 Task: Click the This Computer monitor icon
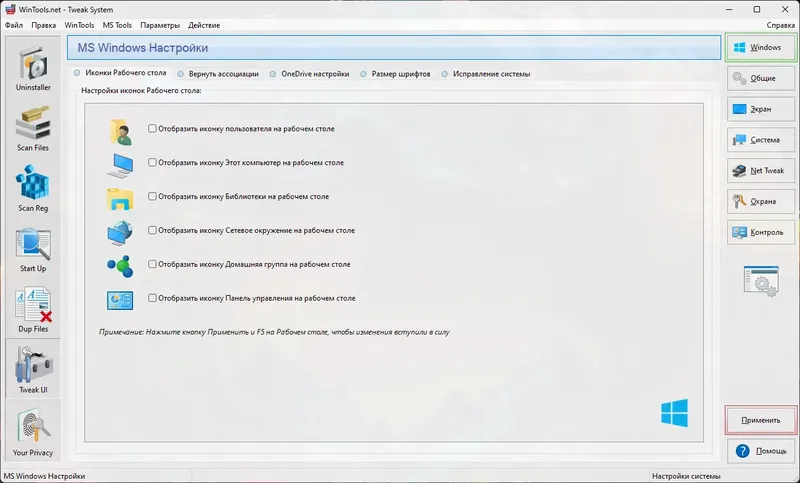[120, 165]
